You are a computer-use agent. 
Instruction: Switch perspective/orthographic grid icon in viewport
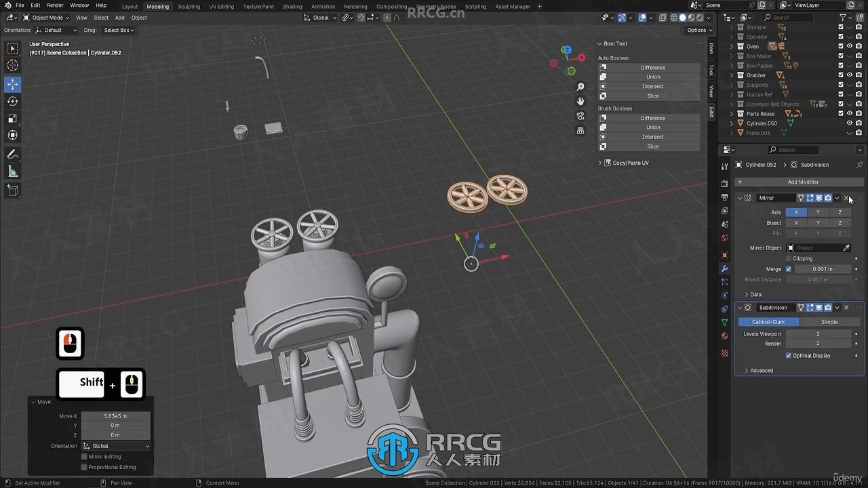pyautogui.click(x=580, y=130)
